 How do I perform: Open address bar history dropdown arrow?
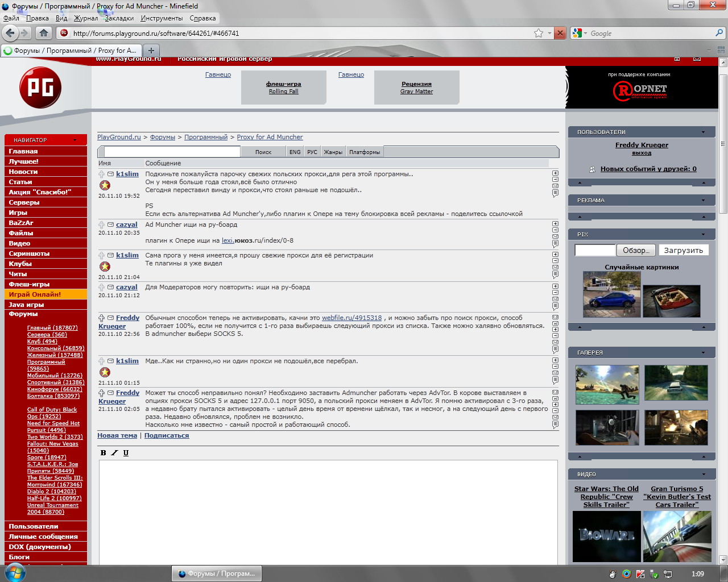click(x=549, y=33)
